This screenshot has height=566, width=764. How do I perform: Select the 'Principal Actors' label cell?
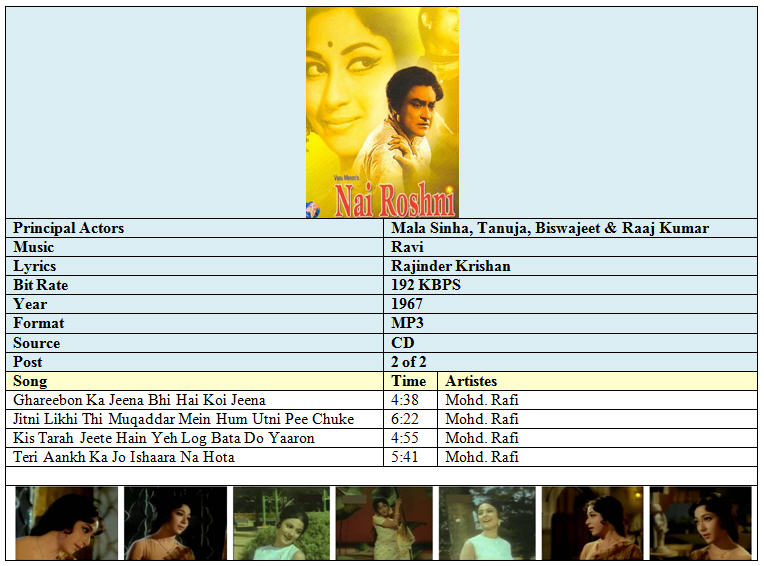pyautogui.click(x=195, y=228)
